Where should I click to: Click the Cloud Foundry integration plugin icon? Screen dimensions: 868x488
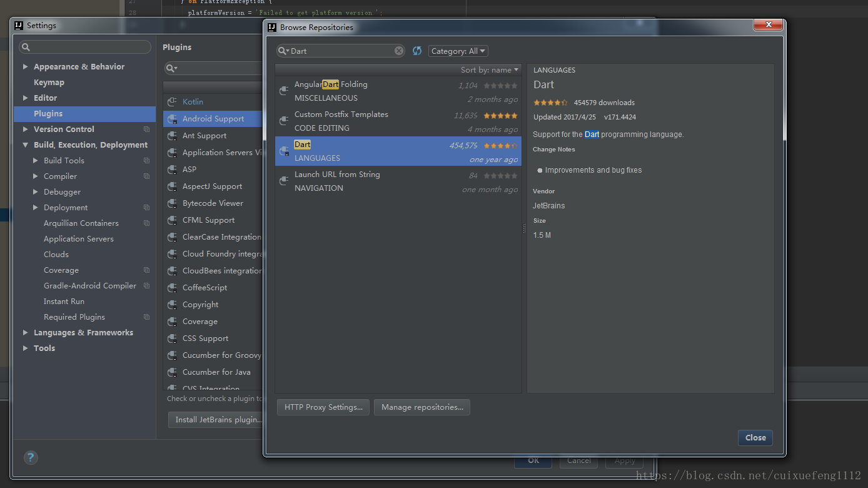point(172,254)
